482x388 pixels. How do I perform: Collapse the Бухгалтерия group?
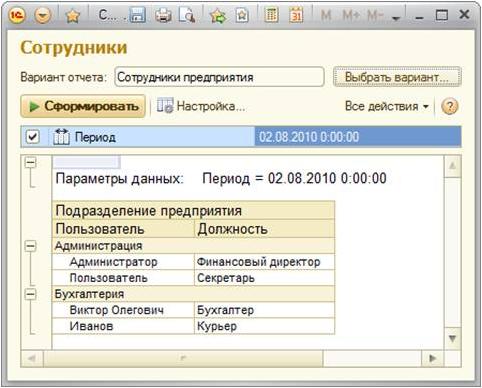(31, 294)
